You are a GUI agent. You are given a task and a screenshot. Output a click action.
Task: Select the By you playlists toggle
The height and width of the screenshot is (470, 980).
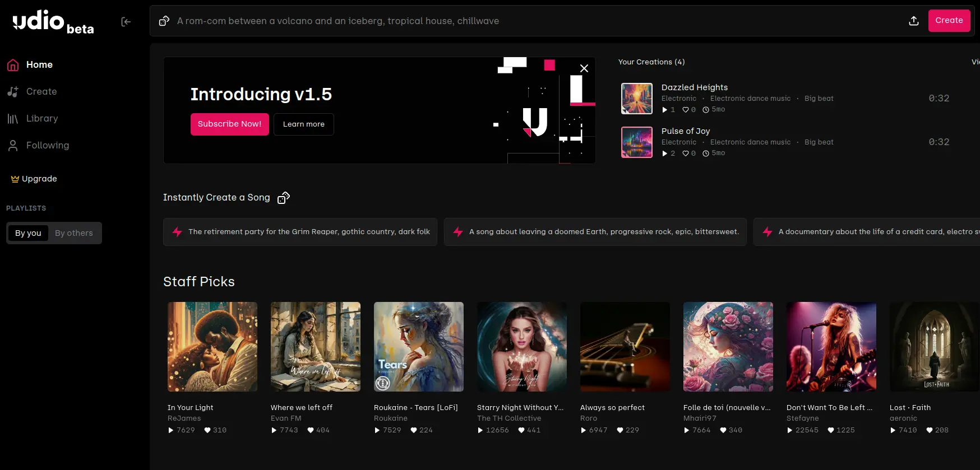pos(28,233)
